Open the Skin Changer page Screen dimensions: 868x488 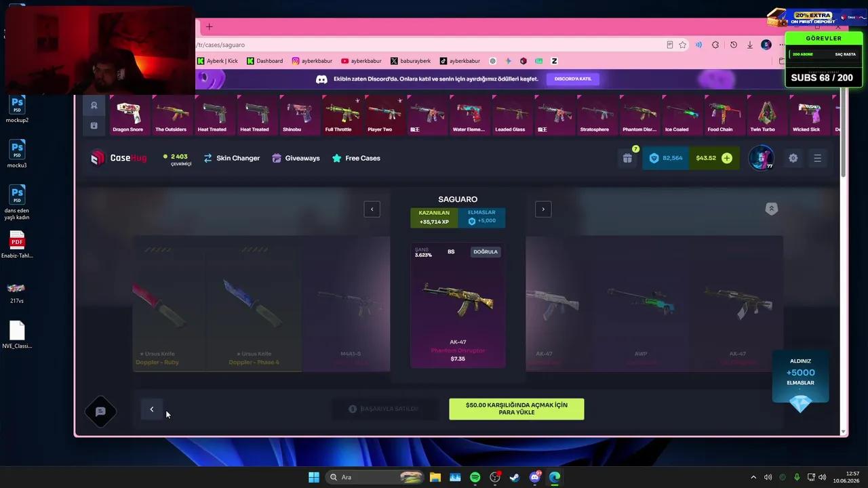[x=231, y=158]
